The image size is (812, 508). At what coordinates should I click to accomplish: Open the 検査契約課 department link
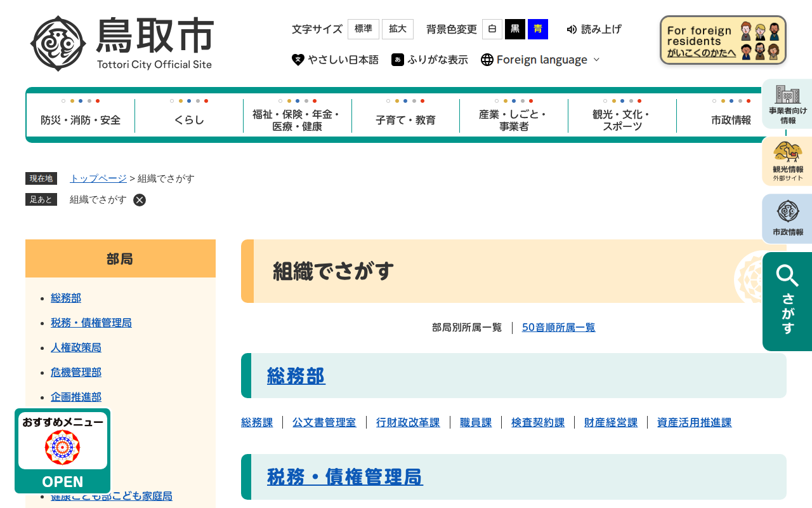pos(538,422)
